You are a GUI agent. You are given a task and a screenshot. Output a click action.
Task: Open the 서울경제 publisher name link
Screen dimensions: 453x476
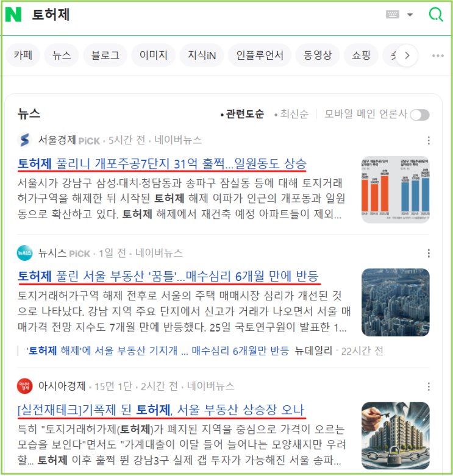(57, 140)
